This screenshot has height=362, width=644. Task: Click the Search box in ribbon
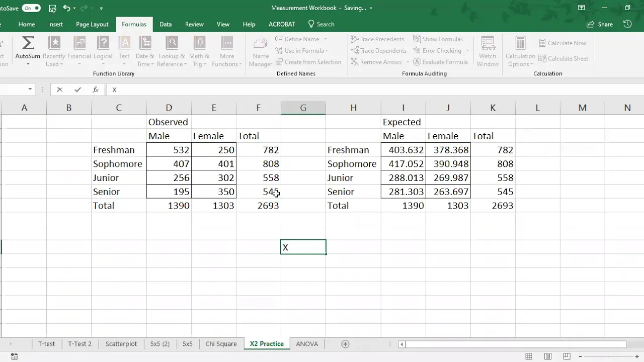(x=321, y=24)
